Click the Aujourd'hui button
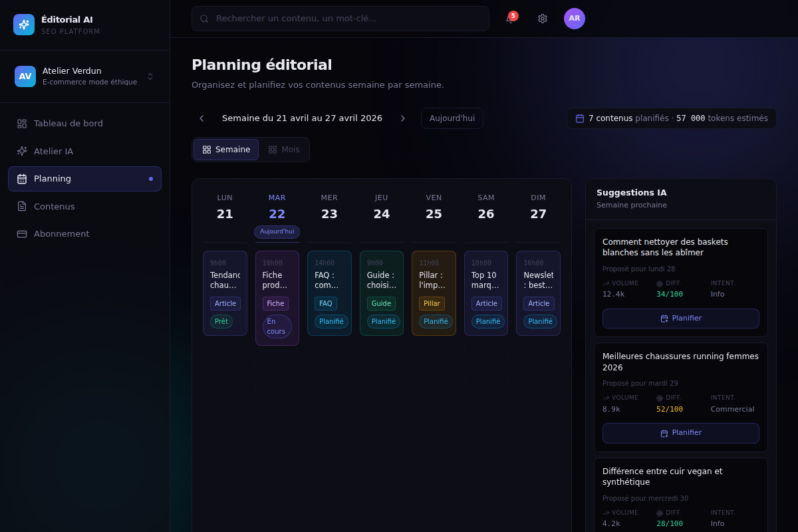This screenshot has height=532, width=798. [452, 118]
